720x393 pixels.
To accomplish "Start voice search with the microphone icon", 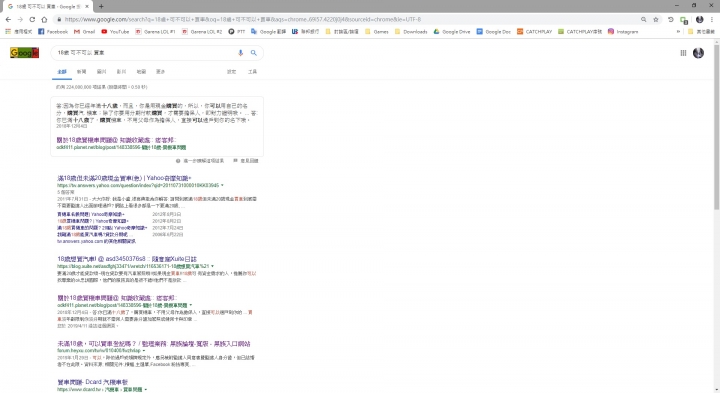I will (240, 53).
